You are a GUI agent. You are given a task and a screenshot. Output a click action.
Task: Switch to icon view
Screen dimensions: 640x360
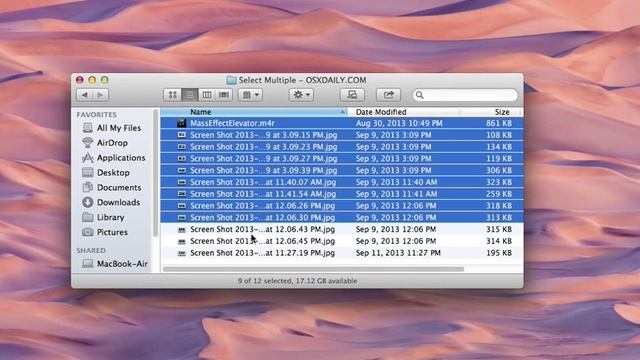(173, 95)
